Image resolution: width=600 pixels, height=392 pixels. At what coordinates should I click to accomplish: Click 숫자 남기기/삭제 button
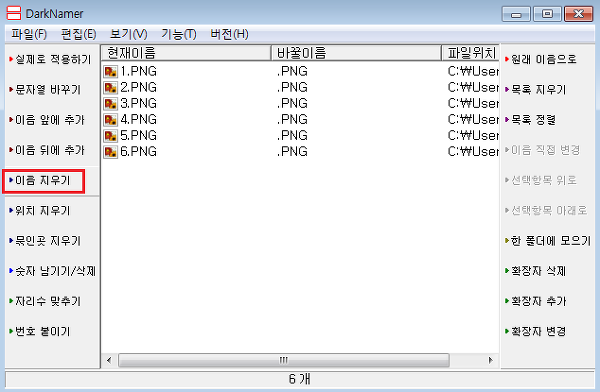(52, 271)
